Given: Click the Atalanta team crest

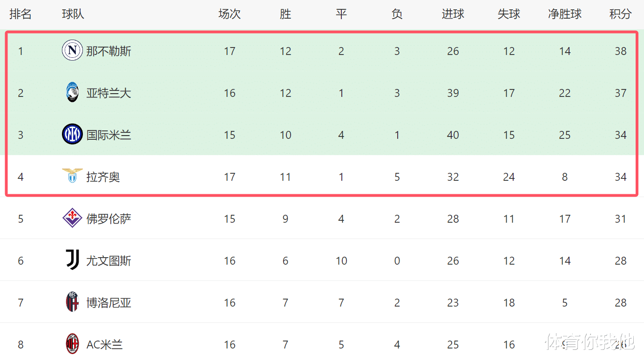Looking at the screenshot, I should pos(72,92).
